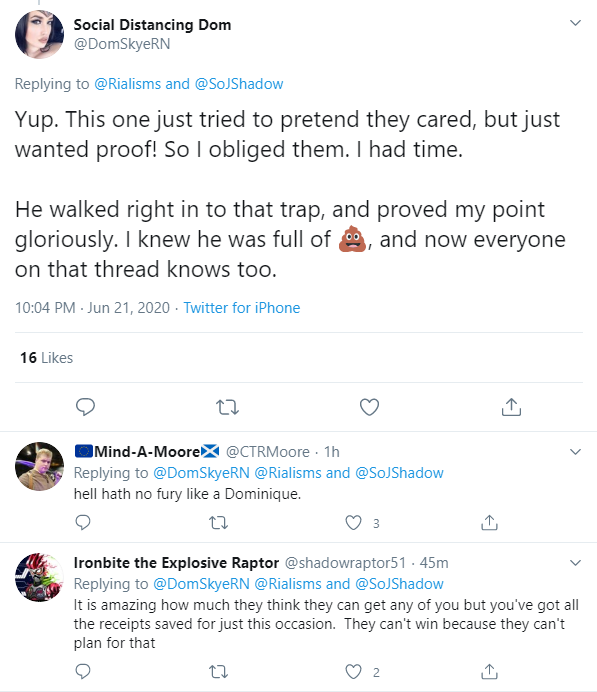Retweet the 'hell hath no fury' reply
Screen dimensions: 597x692
pos(218,523)
